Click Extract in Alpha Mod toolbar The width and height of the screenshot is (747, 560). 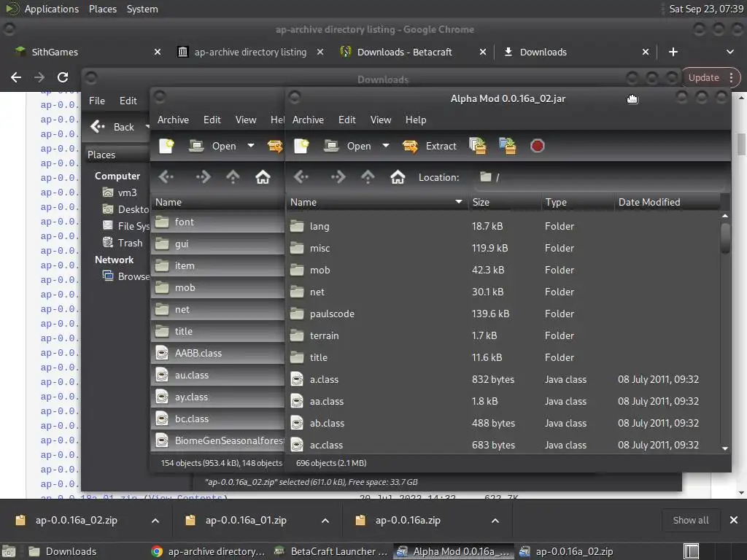429,146
